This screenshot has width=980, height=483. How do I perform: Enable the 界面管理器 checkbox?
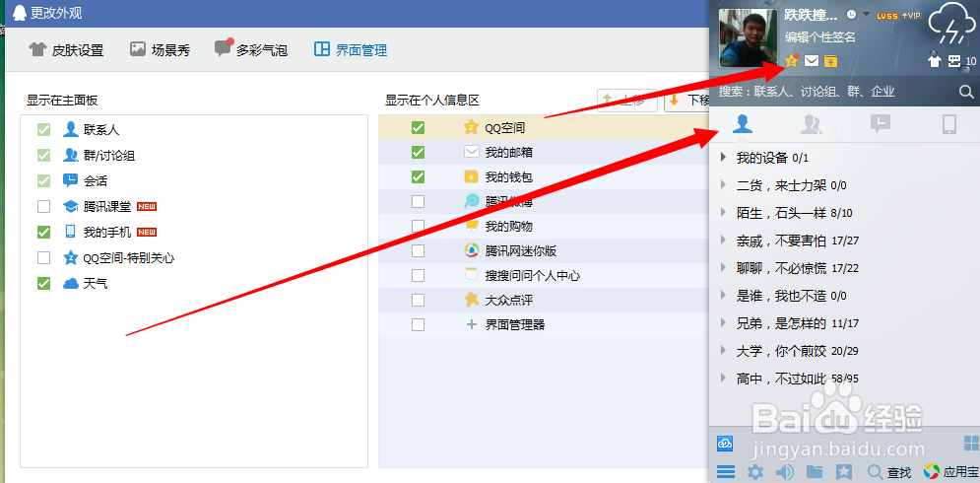pos(419,324)
